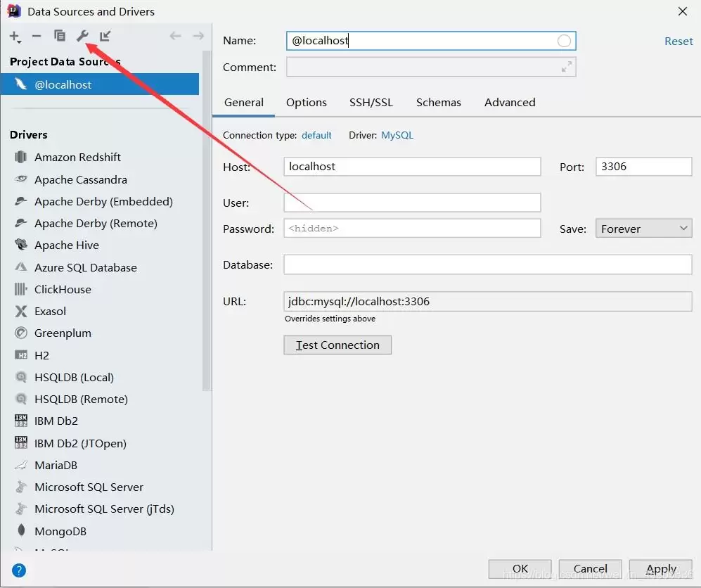Screen dimensions: 701x588
Task: Click the H2 driver icon
Action: [20, 355]
